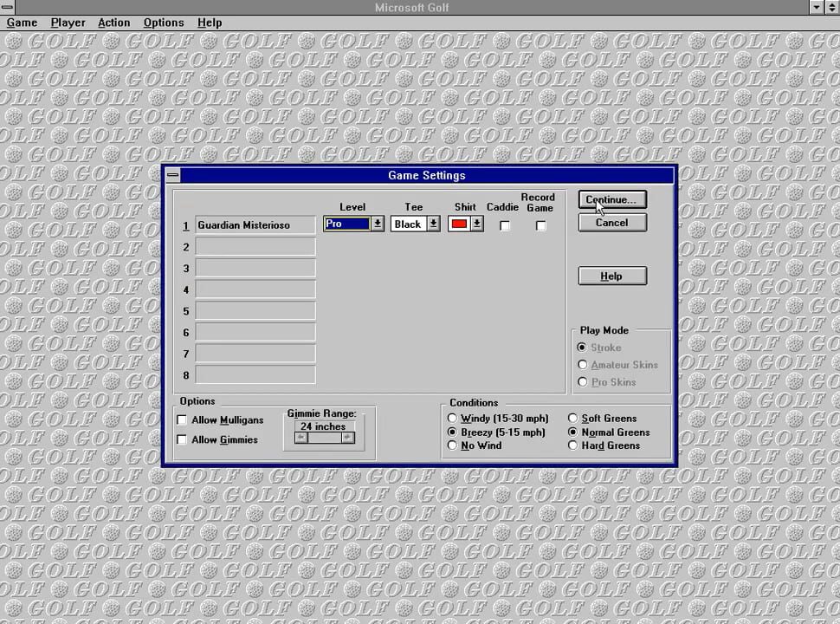This screenshot has height=624, width=840.
Task: Choose Soft Greens
Action: coord(572,418)
